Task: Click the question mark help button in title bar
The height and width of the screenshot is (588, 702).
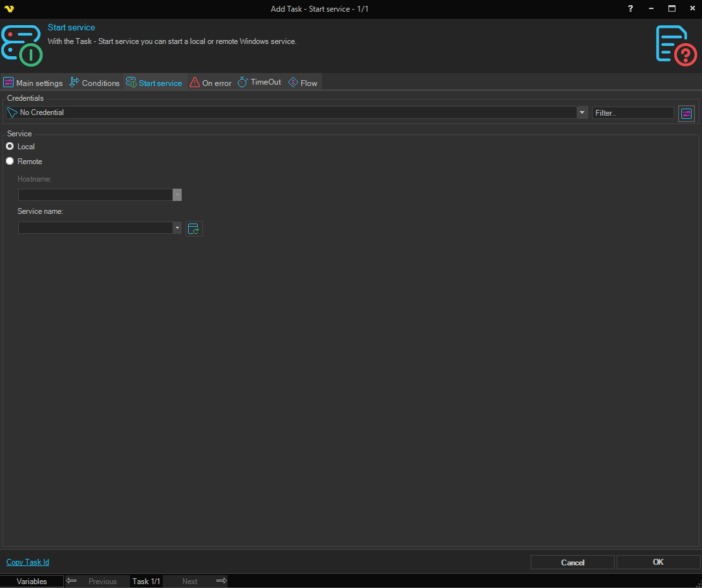Action: pyautogui.click(x=630, y=8)
